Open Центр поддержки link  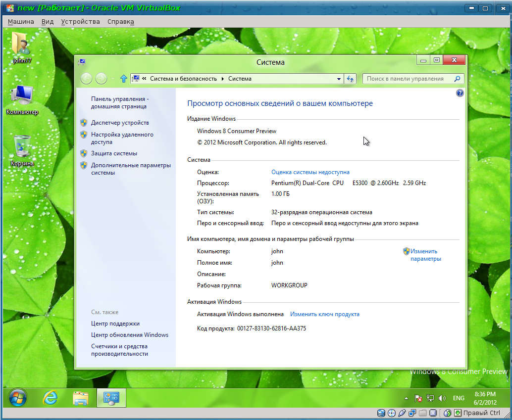[x=115, y=324]
